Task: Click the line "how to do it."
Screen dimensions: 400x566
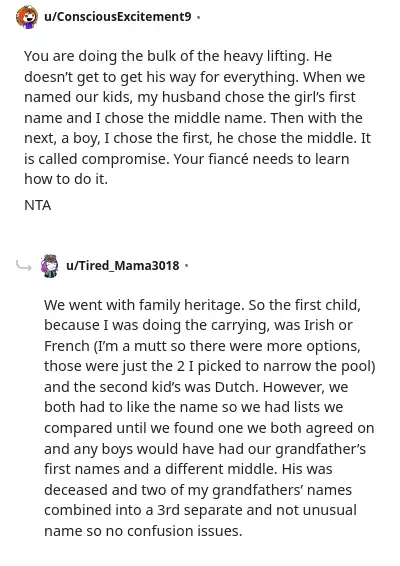Action: click(x=66, y=179)
